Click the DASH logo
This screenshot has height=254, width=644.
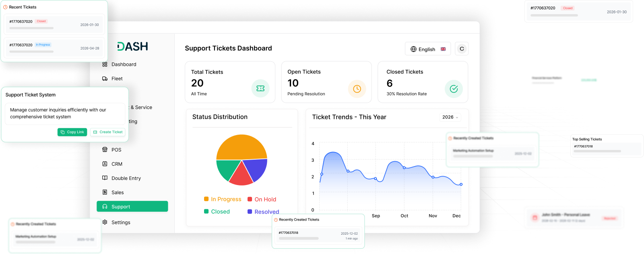point(133,46)
